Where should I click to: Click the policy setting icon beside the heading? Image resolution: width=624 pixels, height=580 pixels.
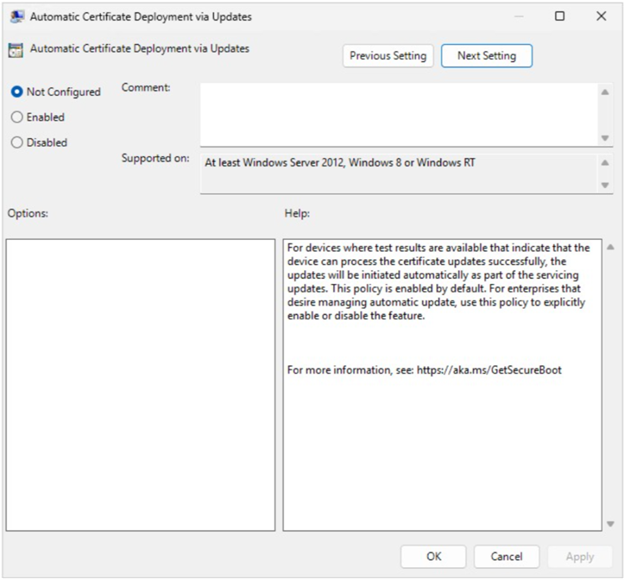(15, 49)
